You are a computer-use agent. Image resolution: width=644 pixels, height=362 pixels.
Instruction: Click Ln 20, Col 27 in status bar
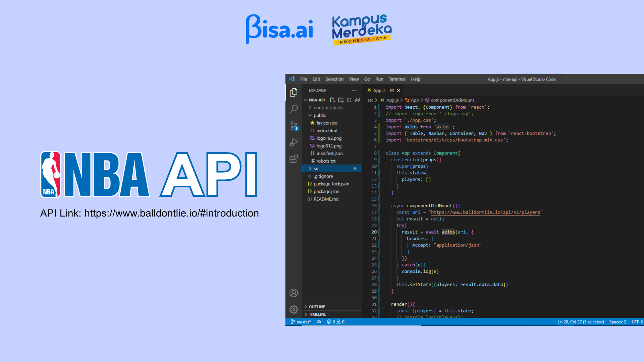click(581, 322)
